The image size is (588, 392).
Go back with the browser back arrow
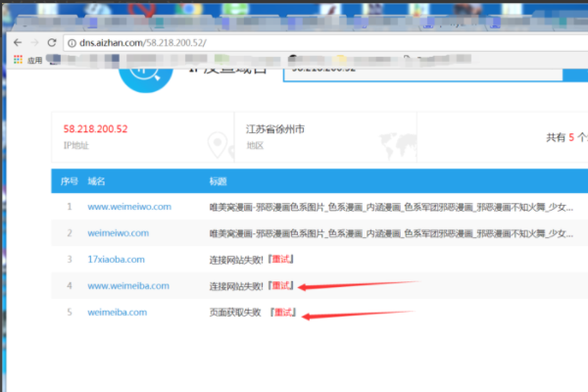tap(18, 42)
